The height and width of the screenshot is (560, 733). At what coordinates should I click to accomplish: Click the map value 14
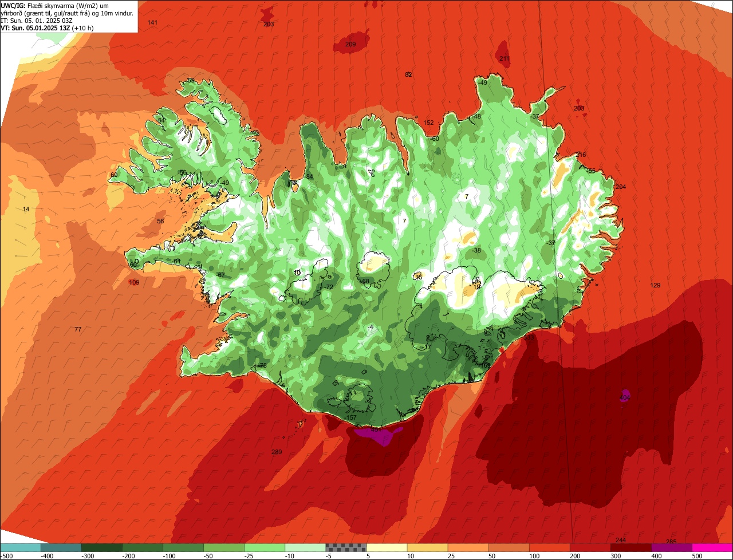(26, 209)
